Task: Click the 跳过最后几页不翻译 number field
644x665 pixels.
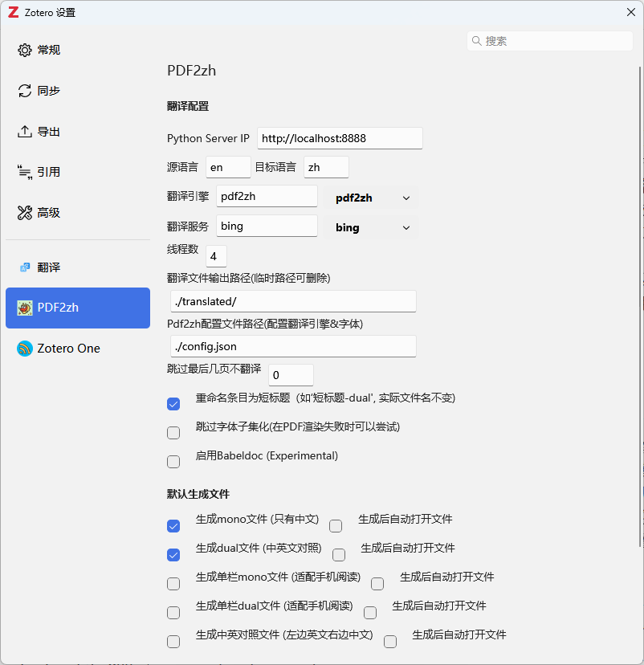Action: point(291,375)
